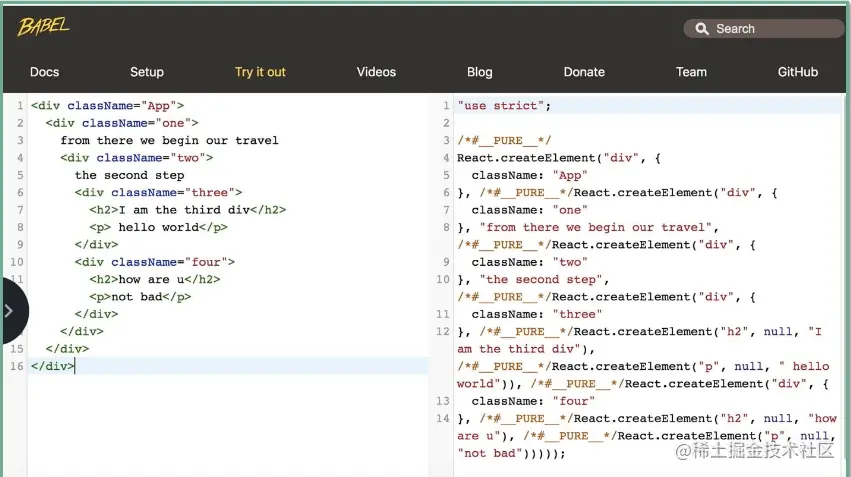851x477 pixels.
Task: Click the standalone '/*#__PURE__*/' comment on output line 3
Action: coord(504,141)
